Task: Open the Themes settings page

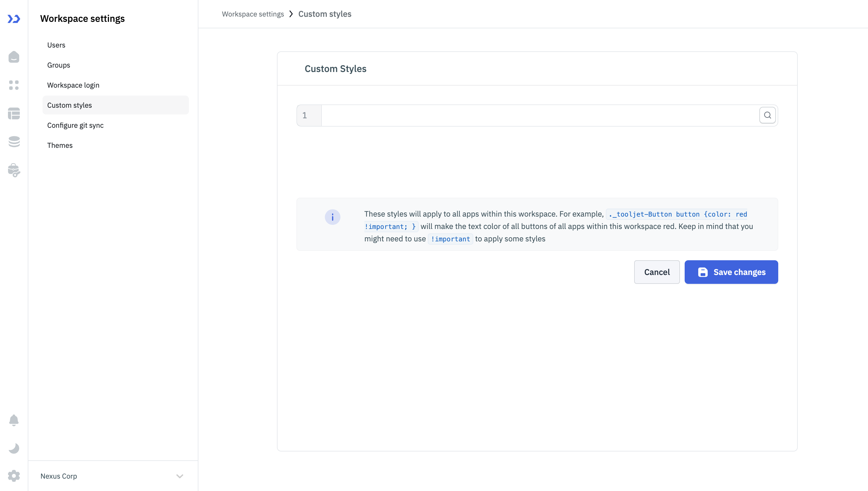Action: pos(116,145)
